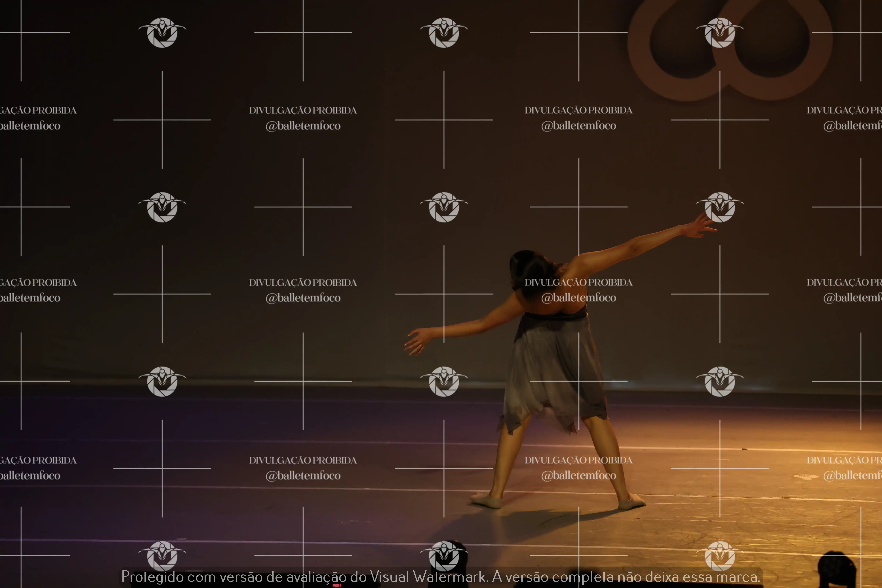The width and height of the screenshot is (882, 588).
Task: Click the watermark logo over dancer's raised hand
Action: (720, 207)
